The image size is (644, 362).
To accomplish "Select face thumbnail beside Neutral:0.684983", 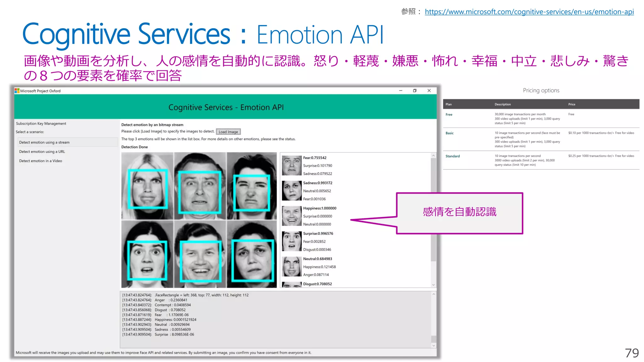I will pos(292,266).
